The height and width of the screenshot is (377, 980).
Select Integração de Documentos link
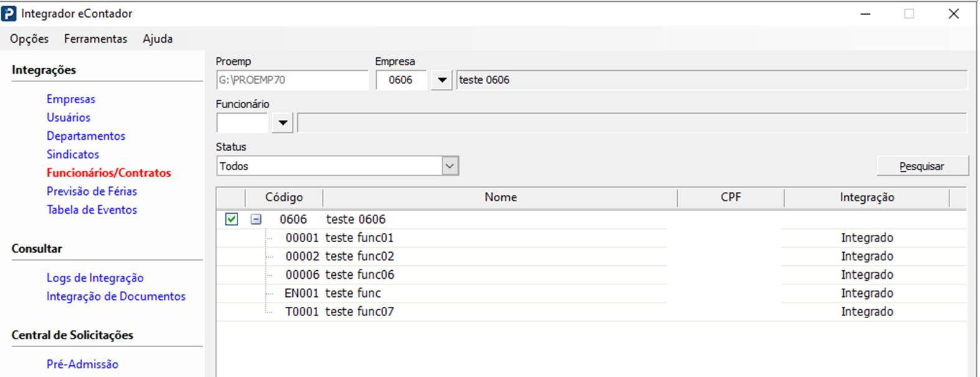click(x=116, y=296)
